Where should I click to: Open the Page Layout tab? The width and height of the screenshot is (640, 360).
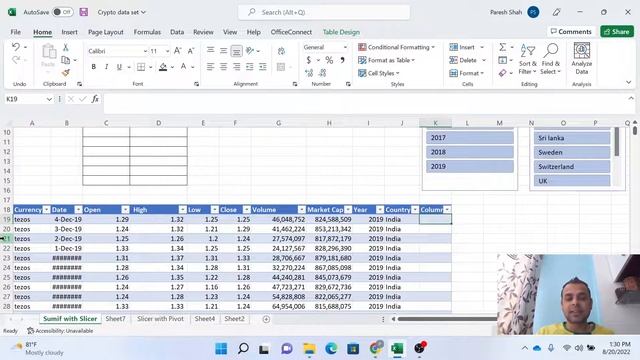pos(105,32)
